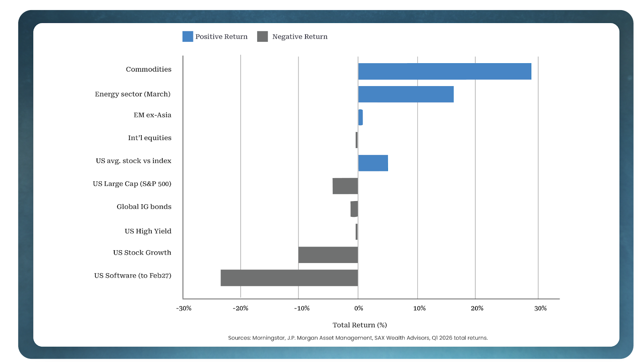Viewport: 644px width, 362px height.
Task: Click the EM ex-Asia category label
Action: [x=152, y=115]
